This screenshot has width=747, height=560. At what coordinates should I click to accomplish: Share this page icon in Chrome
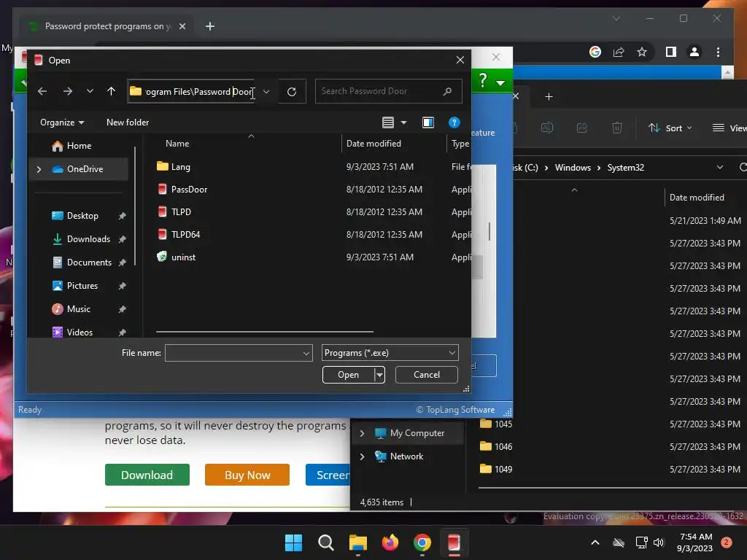(x=619, y=52)
